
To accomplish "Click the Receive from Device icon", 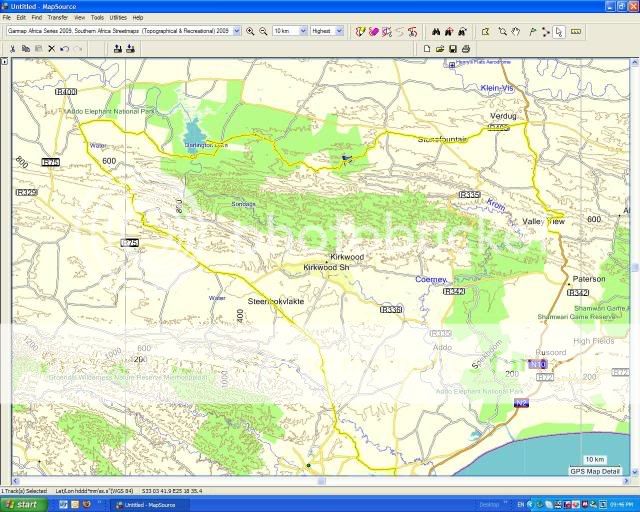I will (131, 49).
